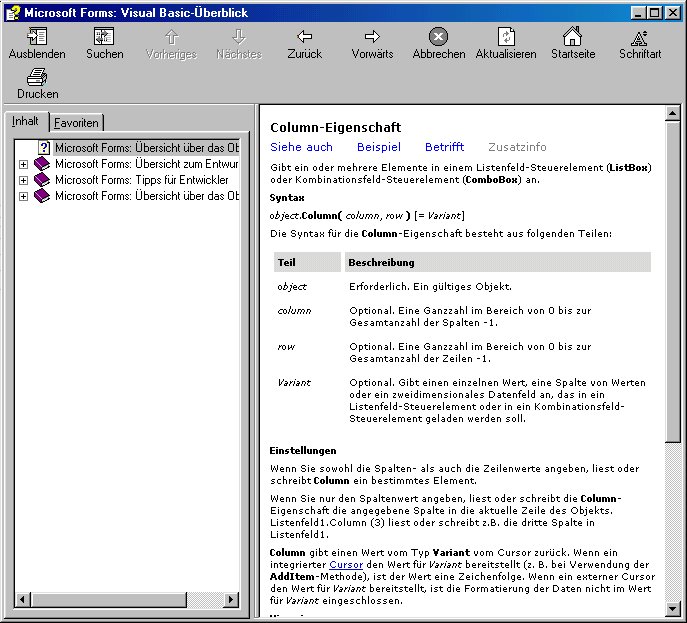Click the tree pane horizontal scrollbar thumb

(x=109, y=599)
